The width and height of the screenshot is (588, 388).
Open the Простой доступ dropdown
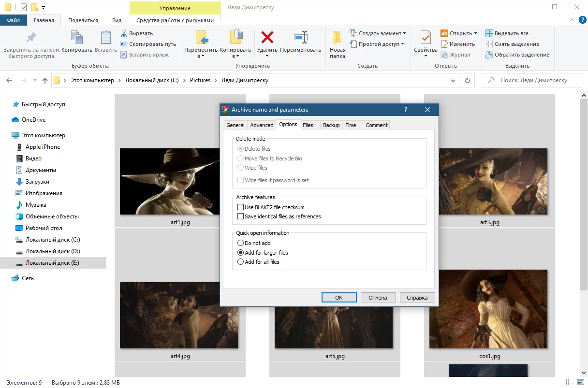click(402, 44)
